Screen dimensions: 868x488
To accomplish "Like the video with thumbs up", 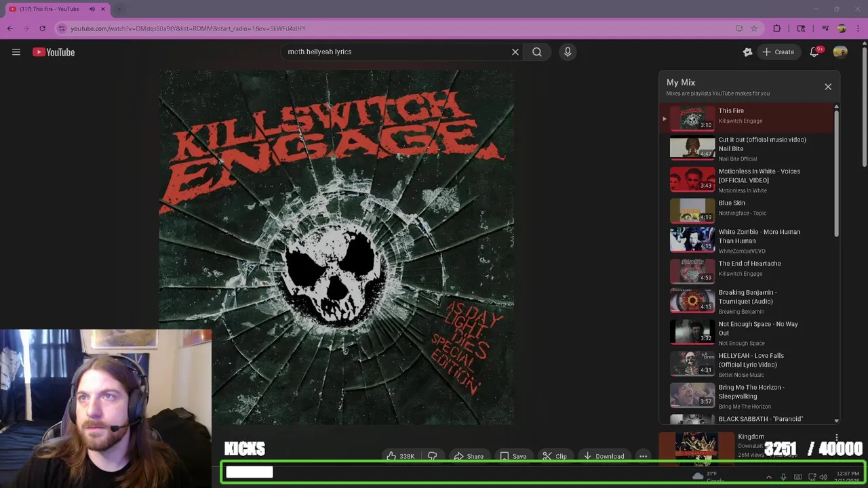I will click(x=400, y=456).
